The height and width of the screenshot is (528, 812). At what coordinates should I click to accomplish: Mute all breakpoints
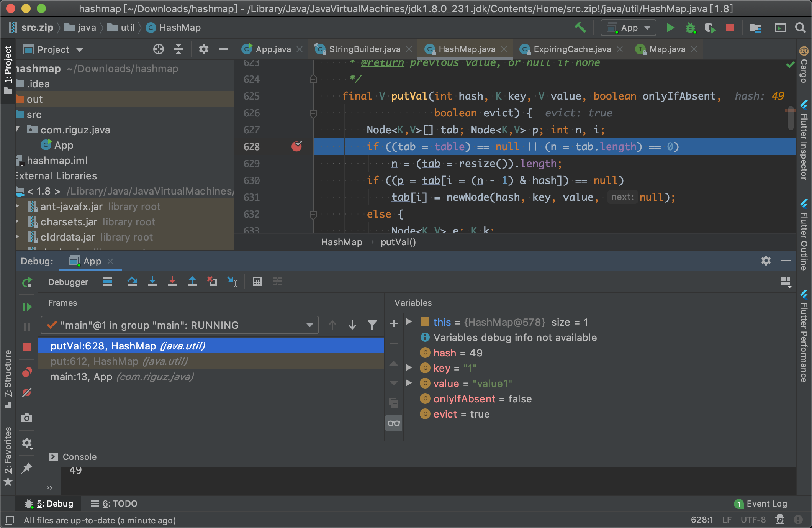click(x=27, y=392)
